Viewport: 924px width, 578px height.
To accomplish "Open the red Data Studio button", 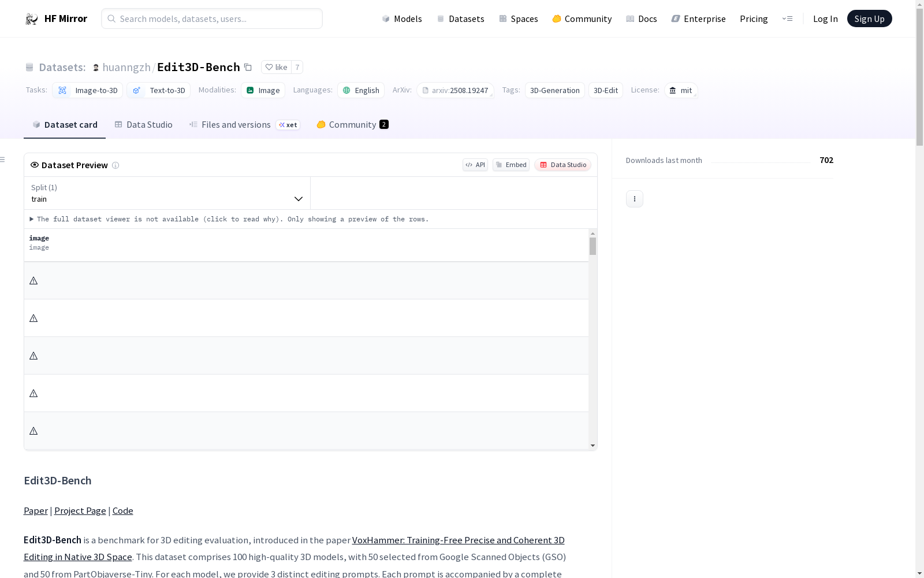I will point(562,165).
